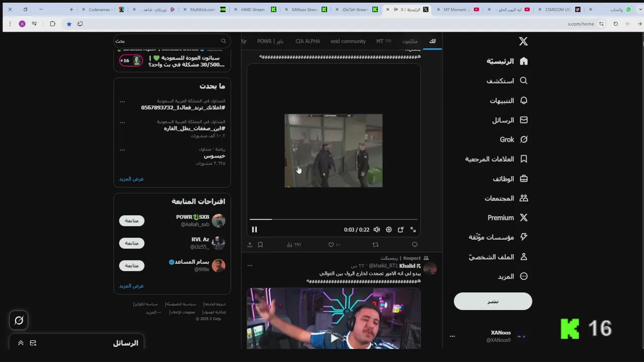Seek using the video progress bar
The height and width of the screenshot is (362, 644).
[x=333, y=219]
